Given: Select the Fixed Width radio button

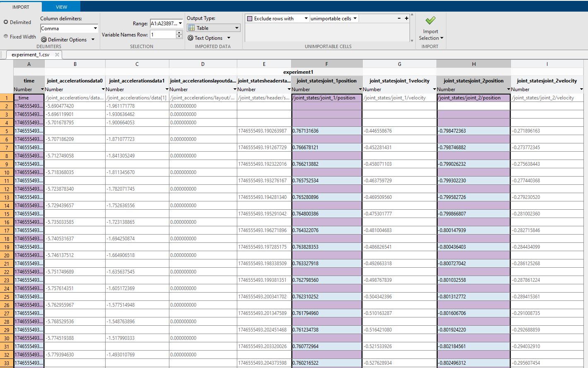Looking at the screenshot, I should coord(6,36).
